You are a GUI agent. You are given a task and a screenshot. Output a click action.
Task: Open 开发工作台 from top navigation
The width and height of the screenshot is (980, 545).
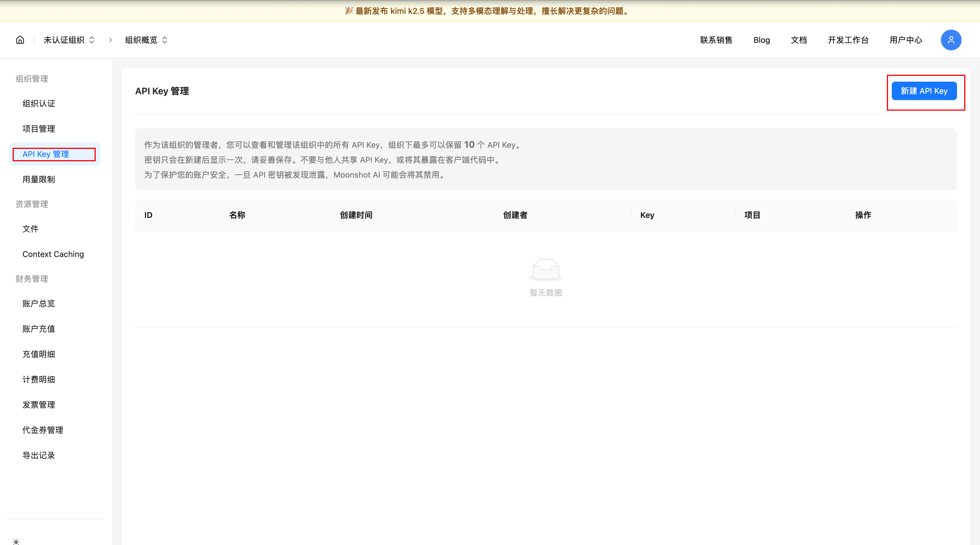848,40
